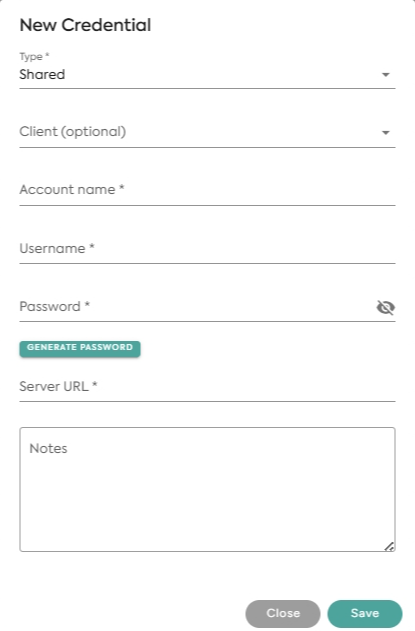Click the 'Notes' placeholder text
415x631 pixels.
tap(48, 449)
